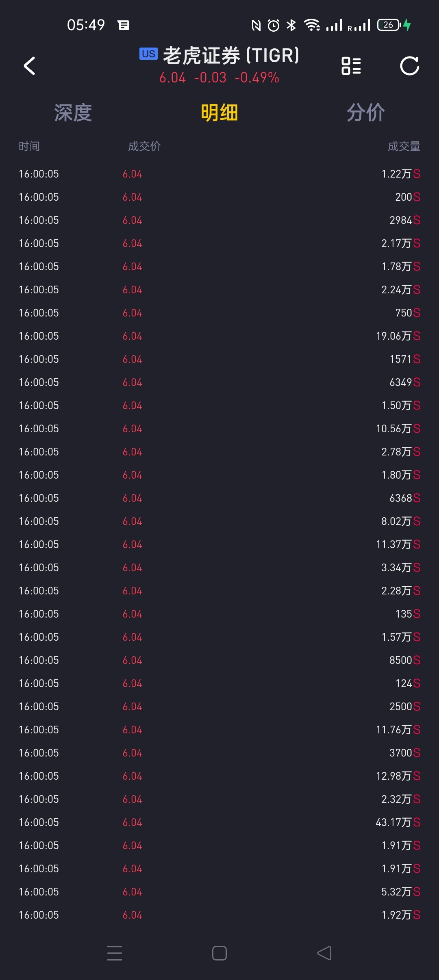This screenshot has height=980, width=439.
Task: Tap the trade row with volume 8500
Action: (219, 660)
